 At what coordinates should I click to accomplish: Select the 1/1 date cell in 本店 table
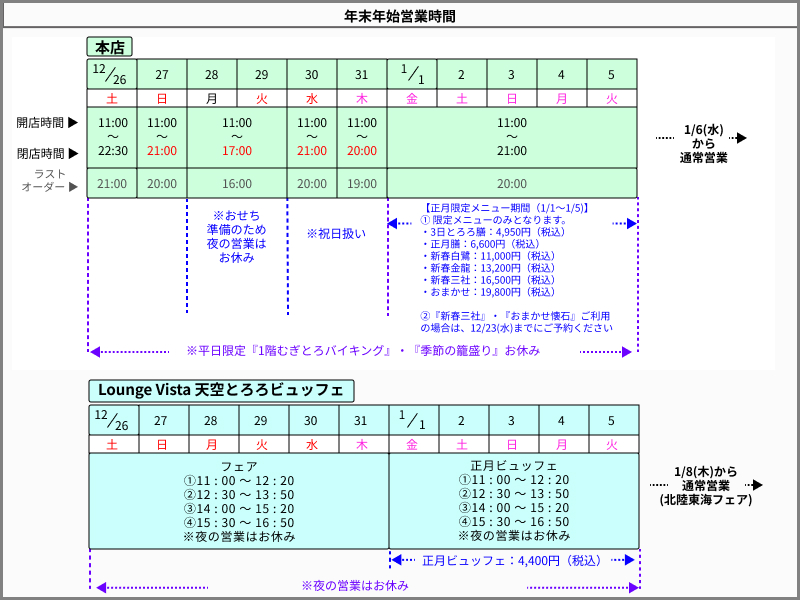coord(412,74)
